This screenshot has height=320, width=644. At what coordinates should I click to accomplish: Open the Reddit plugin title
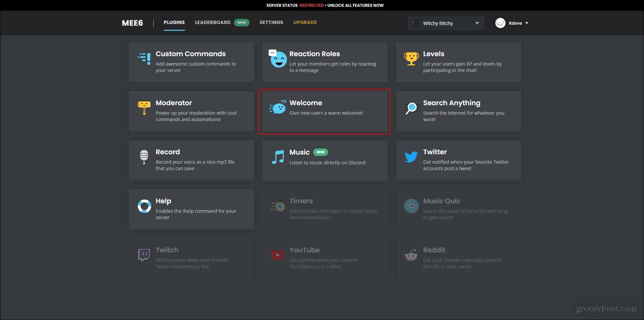point(434,250)
